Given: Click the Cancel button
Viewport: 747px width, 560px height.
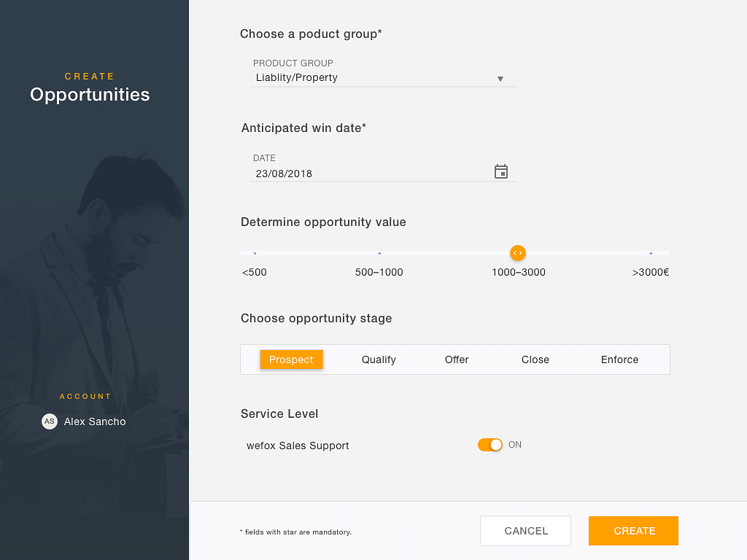Looking at the screenshot, I should tap(525, 531).
